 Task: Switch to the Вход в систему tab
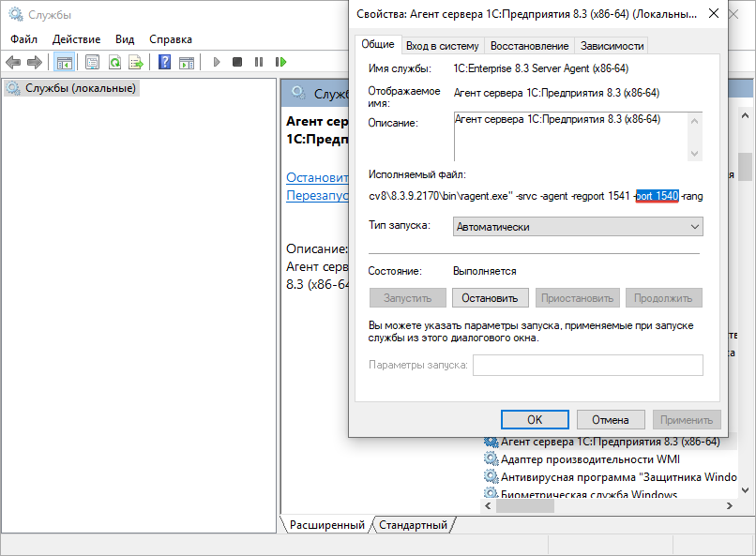click(442, 46)
